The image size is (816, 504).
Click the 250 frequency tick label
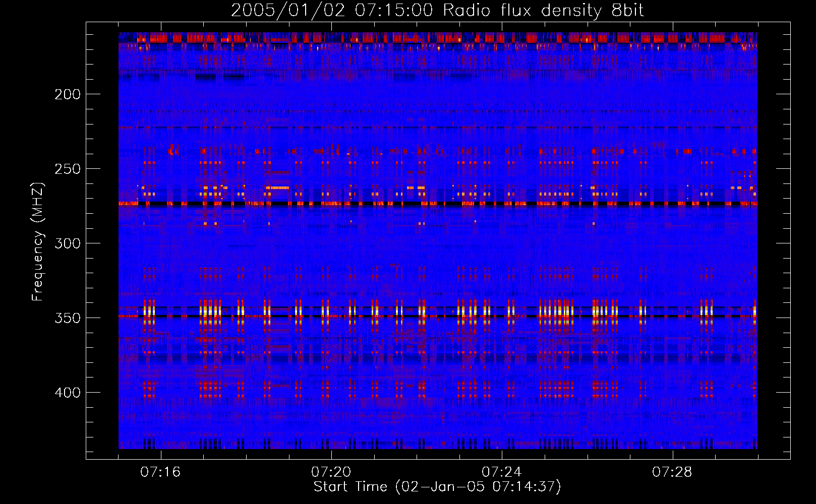point(68,169)
